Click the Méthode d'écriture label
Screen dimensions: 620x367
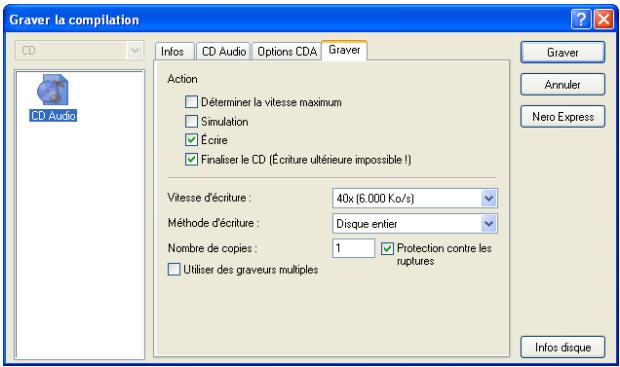214,223
